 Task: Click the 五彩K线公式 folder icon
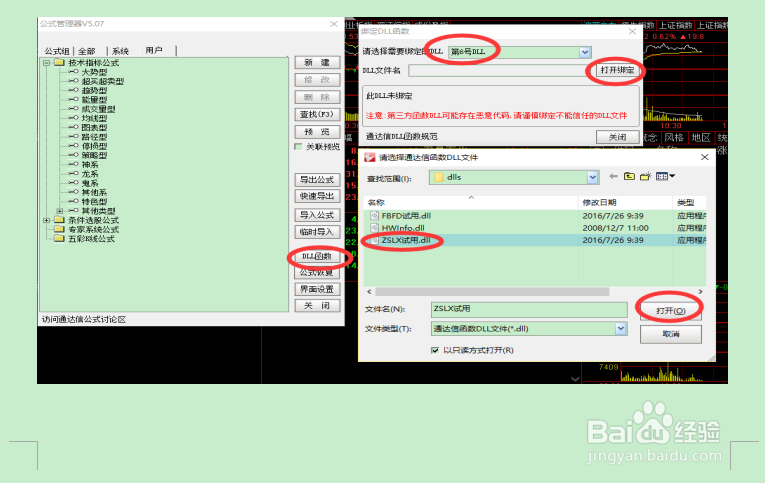point(60,239)
